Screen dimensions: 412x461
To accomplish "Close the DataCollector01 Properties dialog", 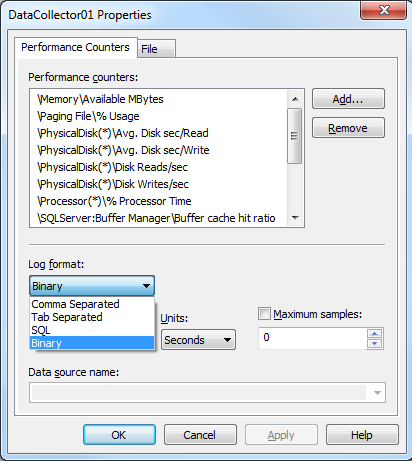I will [x=384, y=10].
